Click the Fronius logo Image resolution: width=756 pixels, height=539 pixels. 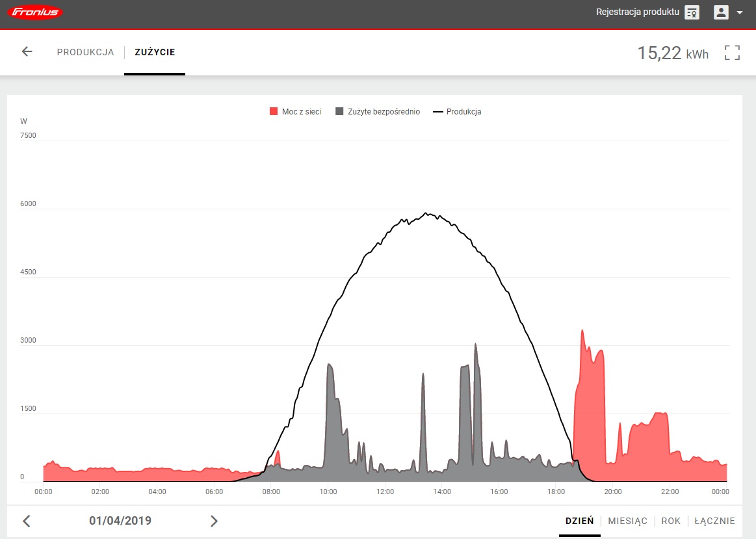[38, 12]
